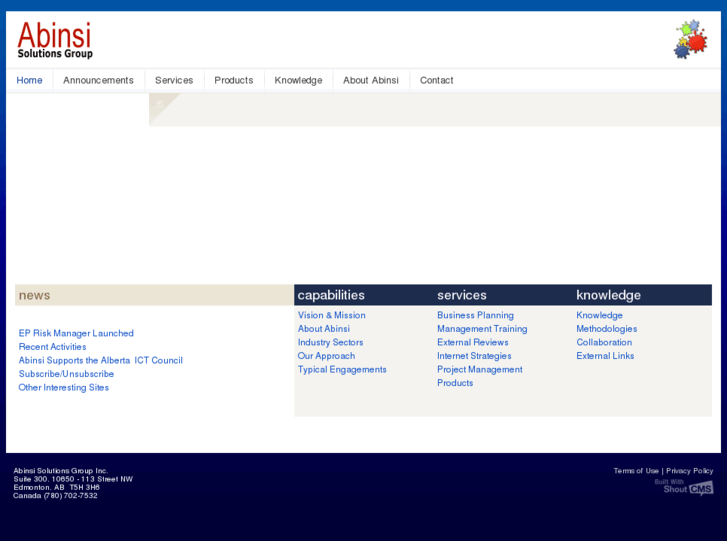Open EP Risk Manager Launched news link
This screenshot has height=545, width=727.
point(76,333)
